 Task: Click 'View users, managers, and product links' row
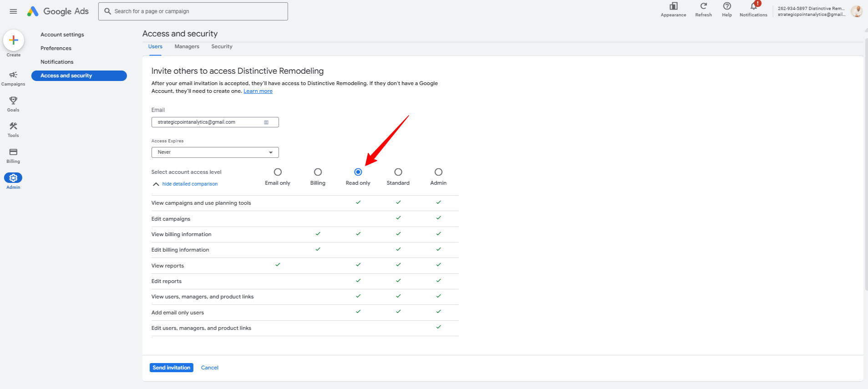pos(305,297)
